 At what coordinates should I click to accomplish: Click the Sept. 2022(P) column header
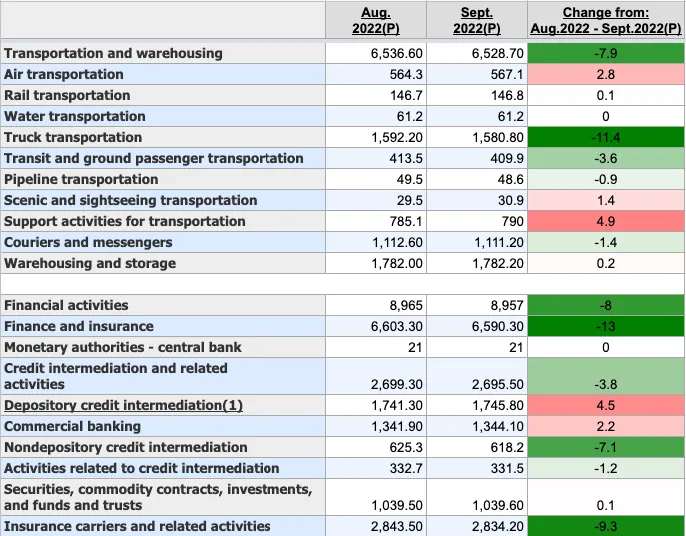[476, 20]
